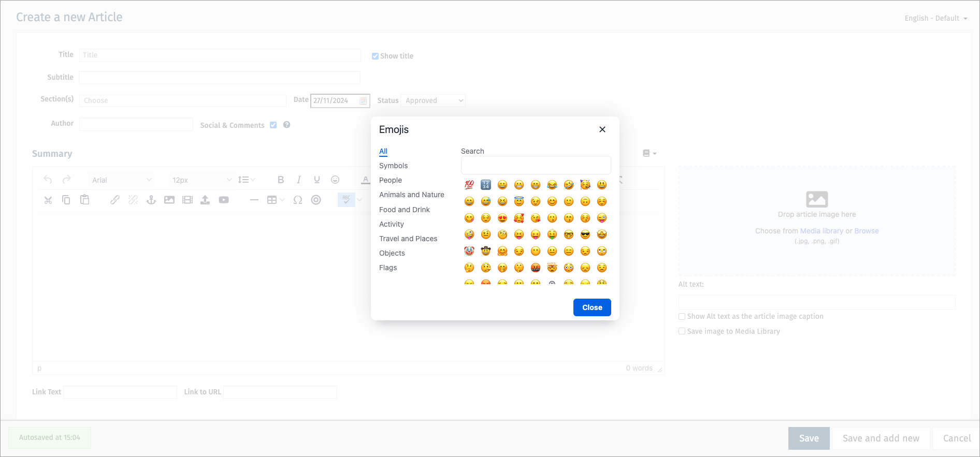Click the remove link icon
This screenshot has width=980, height=457.
point(133,200)
